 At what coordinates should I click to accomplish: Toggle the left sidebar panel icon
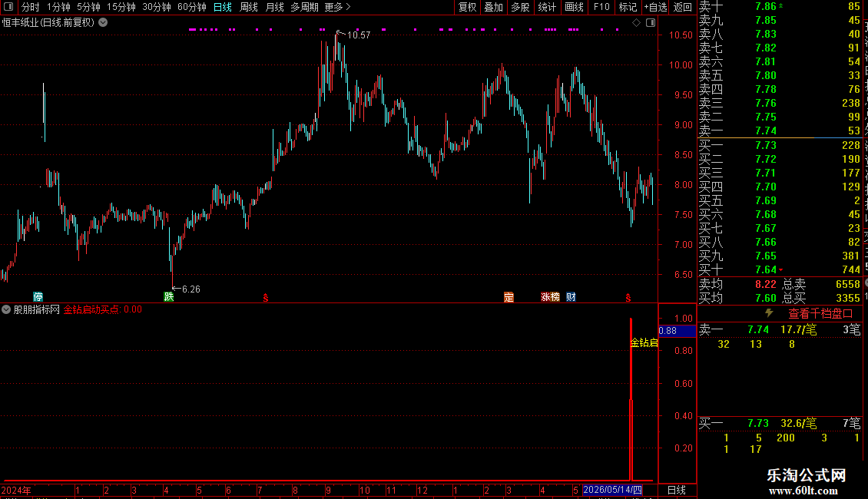(8, 7)
